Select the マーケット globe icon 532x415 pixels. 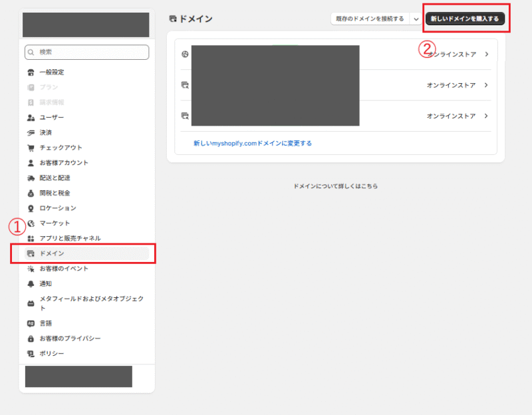(x=29, y=223)
